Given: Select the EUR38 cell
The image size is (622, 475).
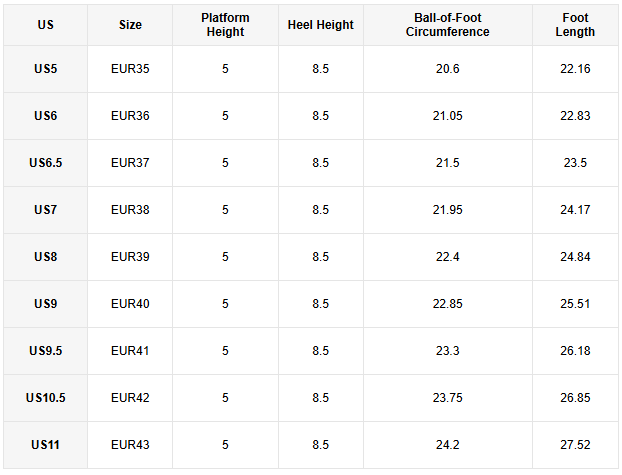Looking at the screenshot, I should [x=130, y=210].
